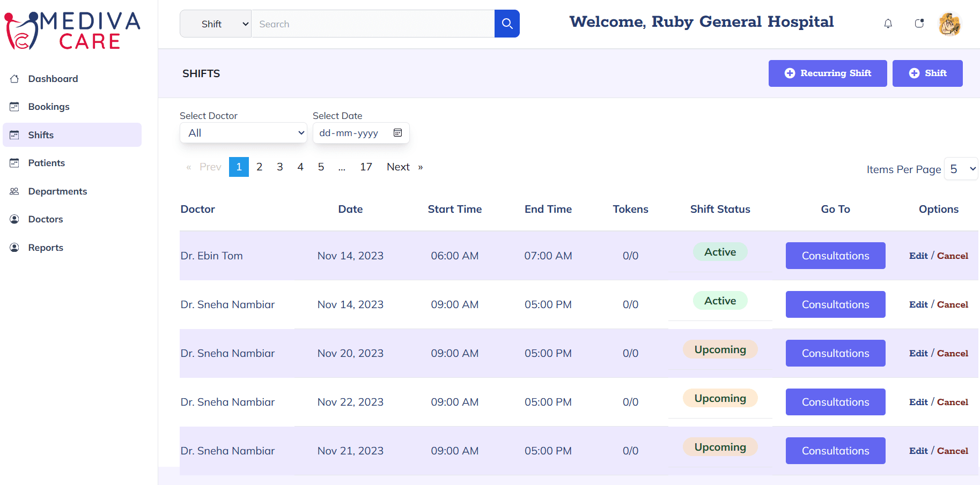Viewport: 980px width, 485px height.
Task: Open the notification bell
Action: coord(888,24)
